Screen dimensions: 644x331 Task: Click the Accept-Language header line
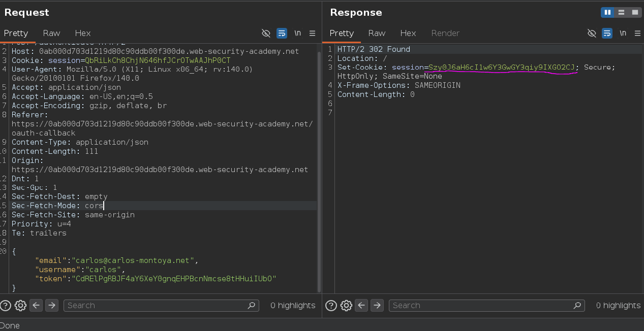pyautogui.click(x=82, y=96)
